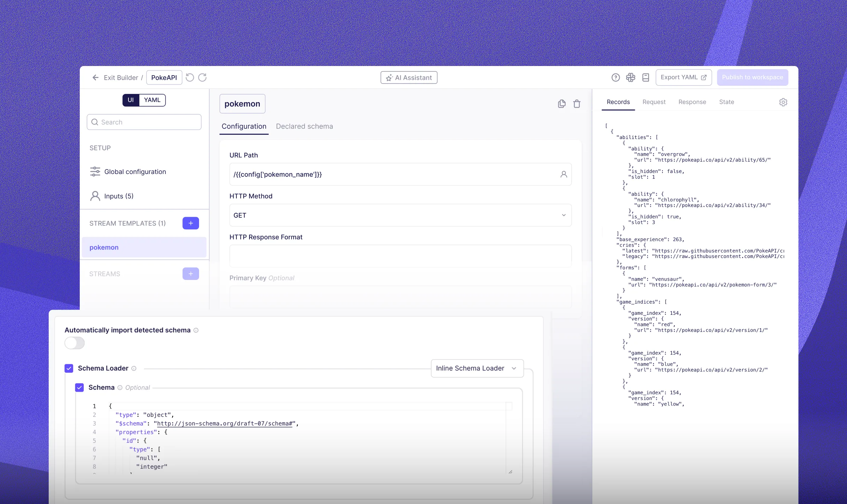
Task: Click the search magnifier icon
Action: click(x=95, y=122)
